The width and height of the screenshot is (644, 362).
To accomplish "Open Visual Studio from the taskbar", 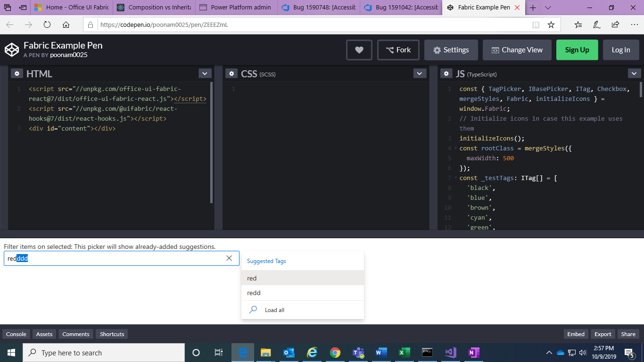I will [451, 353].
